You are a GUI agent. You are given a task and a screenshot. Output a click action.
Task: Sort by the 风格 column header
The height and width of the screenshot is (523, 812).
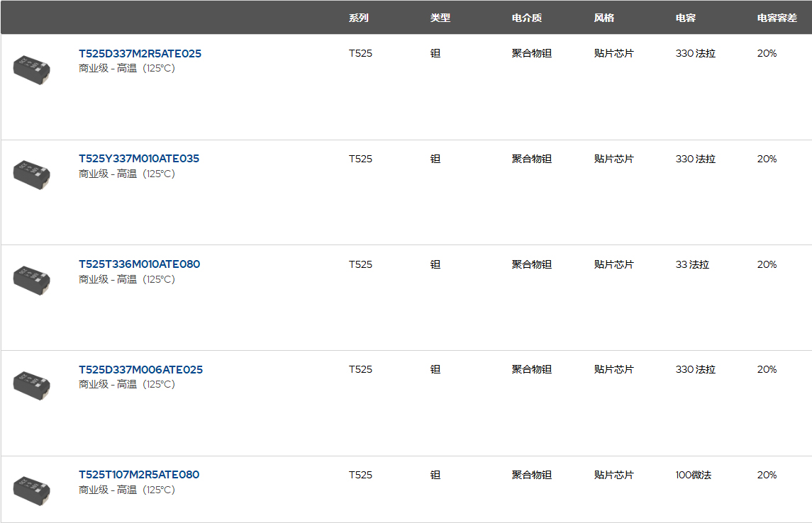pyautogui.click(x=604, y=18)
